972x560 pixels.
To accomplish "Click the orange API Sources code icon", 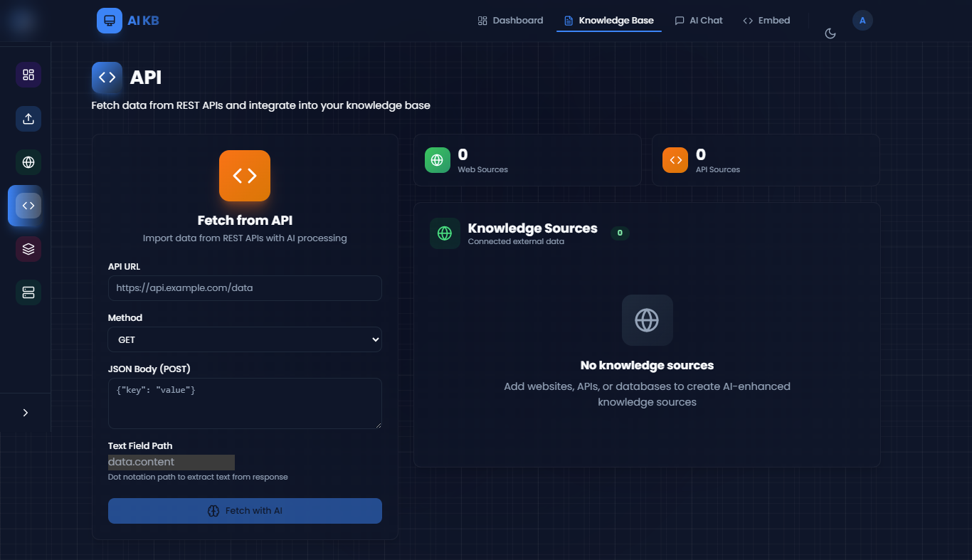I will coord(675,160).
